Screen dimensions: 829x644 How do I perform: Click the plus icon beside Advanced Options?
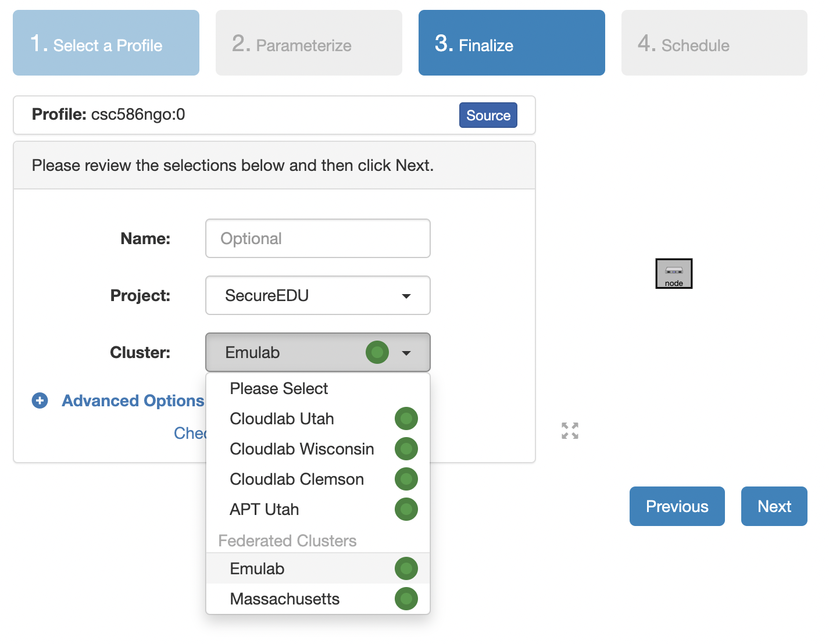point(40,400)
